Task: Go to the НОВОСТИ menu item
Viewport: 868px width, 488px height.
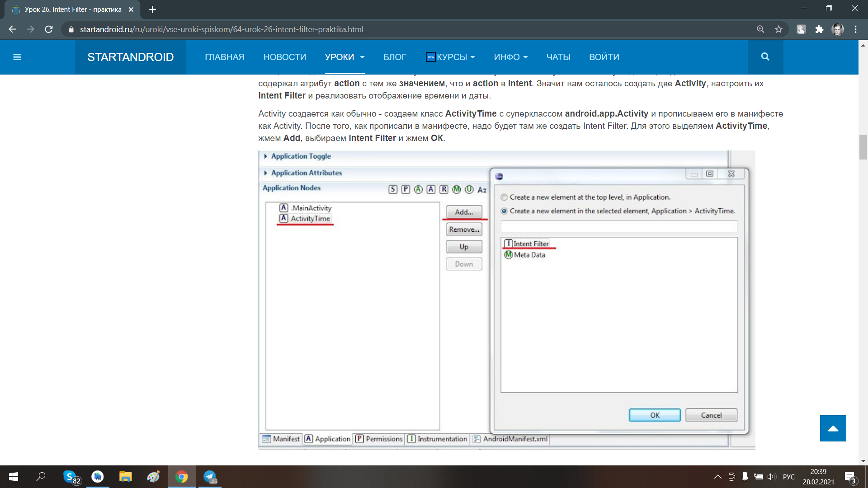Action: pyautogui.click(x=285, y=57)
